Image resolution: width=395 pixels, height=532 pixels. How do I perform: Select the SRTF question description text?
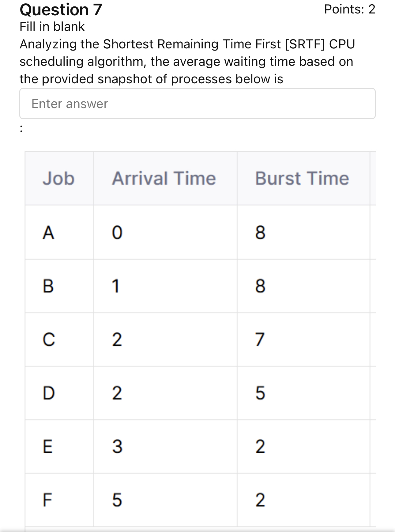click(187, 61)
